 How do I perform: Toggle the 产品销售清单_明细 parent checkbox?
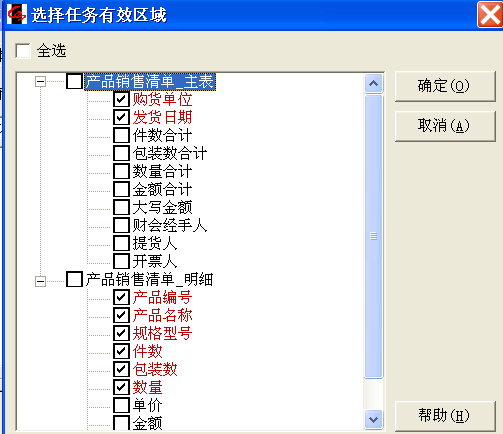(74, 279)
